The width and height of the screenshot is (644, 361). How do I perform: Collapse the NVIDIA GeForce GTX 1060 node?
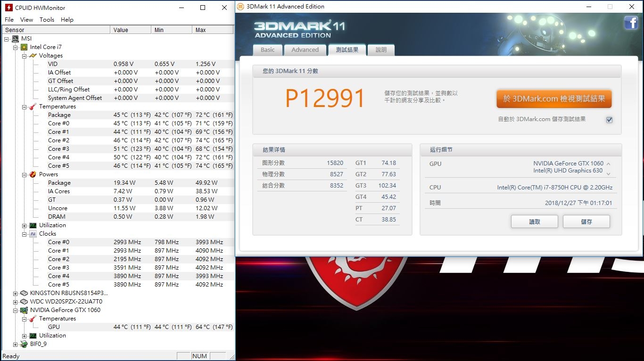click(16, 310)
